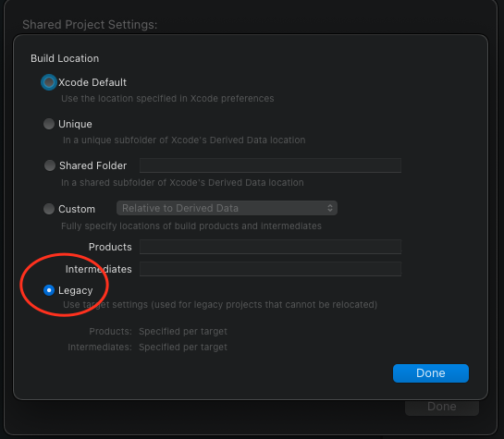Click the up-down chevron arrows on dropdown
504x439 pixels.
pos(330,208)
